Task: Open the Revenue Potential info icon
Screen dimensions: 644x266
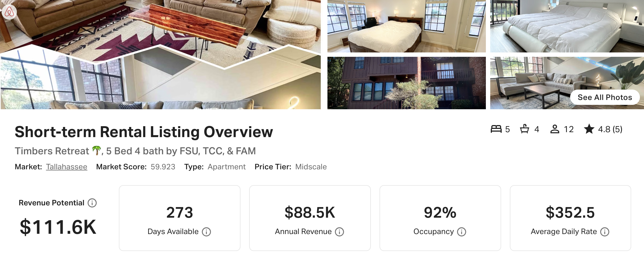Action: click(x=92, y=203)
